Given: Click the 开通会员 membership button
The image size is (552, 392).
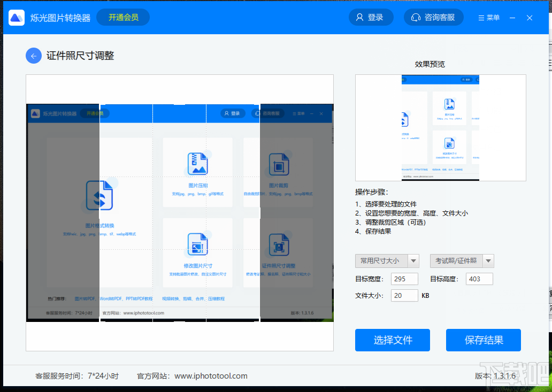Looking at the screenshot, I should [x=122, y=17].
